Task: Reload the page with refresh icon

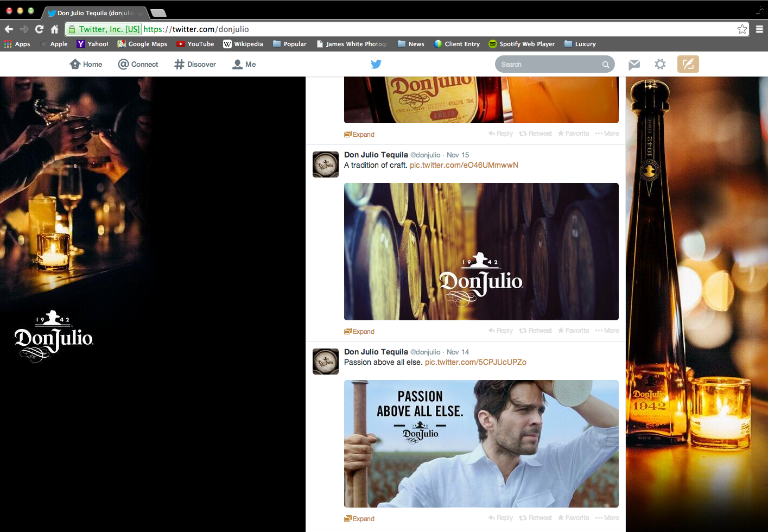Action: (39, 29)
